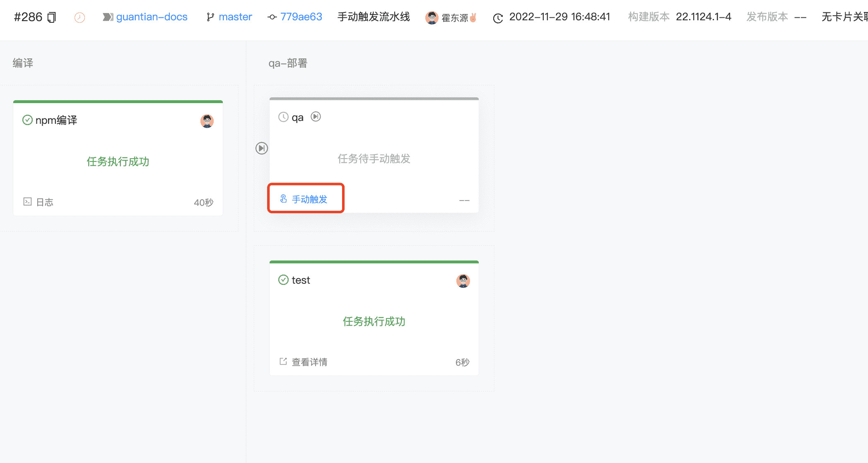Click the manual-trigger hand icon before 手动触发

point(283,199)
